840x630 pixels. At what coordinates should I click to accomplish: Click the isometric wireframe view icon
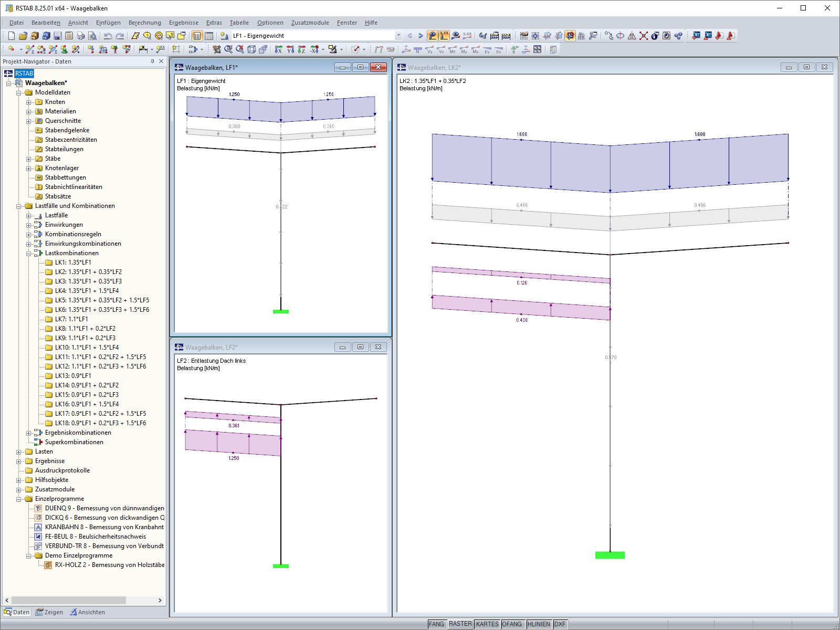click(x=251, y=49)
